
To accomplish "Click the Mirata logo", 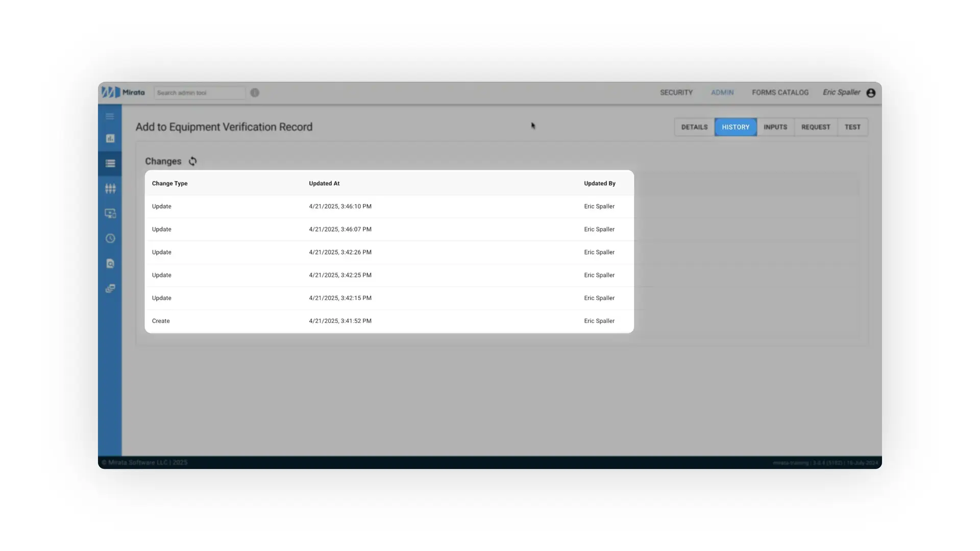I will coord(123,92).
